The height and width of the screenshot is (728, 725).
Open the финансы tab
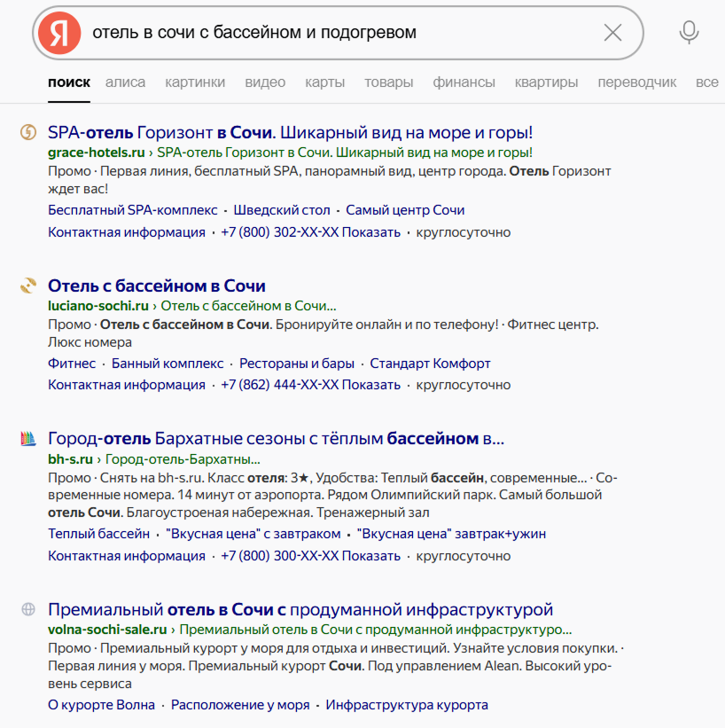(464, 82)
